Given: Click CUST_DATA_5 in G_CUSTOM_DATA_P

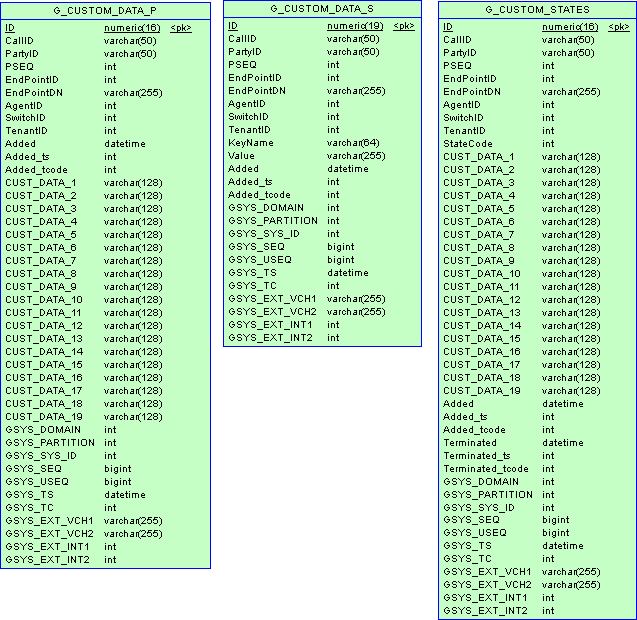Looking at the screenshot, I should click(x=41, y=235).
